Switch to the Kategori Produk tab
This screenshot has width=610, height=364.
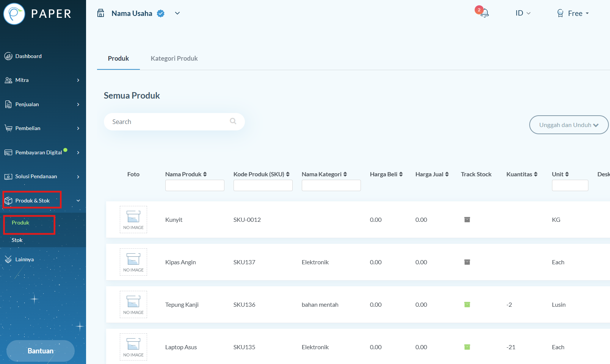[x=174, y=58]
